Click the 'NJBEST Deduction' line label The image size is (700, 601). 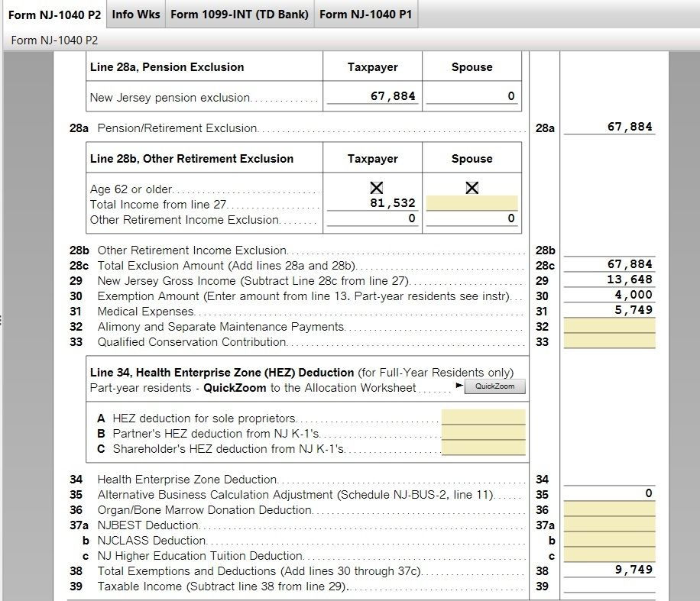coord(148,525)
